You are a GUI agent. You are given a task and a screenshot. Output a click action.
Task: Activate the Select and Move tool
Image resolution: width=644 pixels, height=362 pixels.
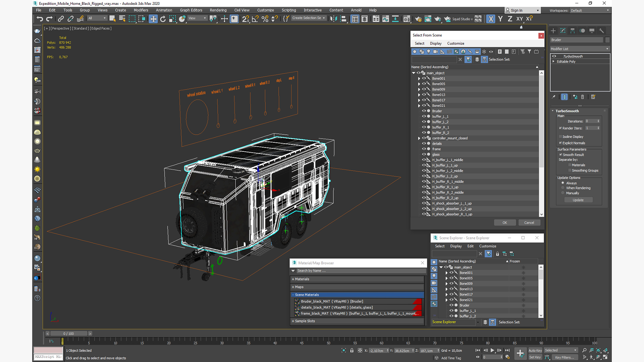point(153,19)
